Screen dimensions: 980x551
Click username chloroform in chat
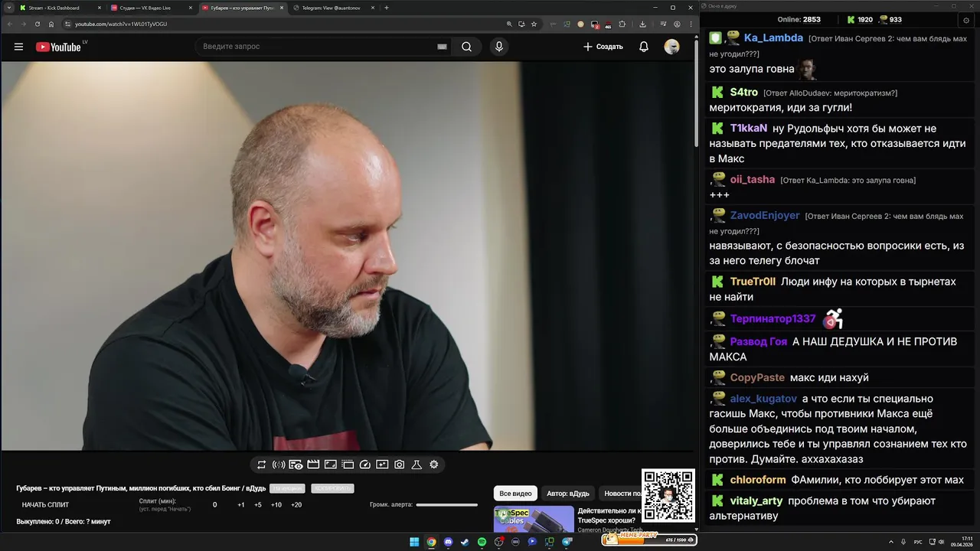pyautogui.click(x=758, y=480)
